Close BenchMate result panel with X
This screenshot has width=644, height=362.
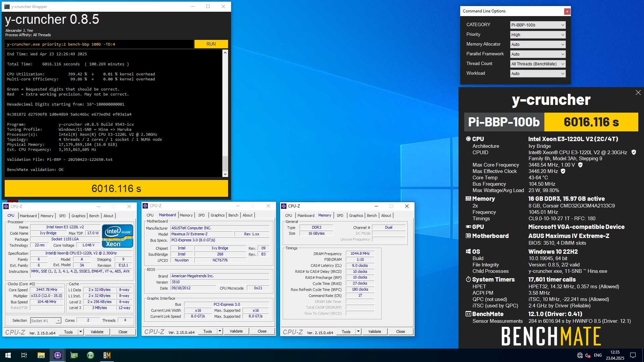pos(638,93)
